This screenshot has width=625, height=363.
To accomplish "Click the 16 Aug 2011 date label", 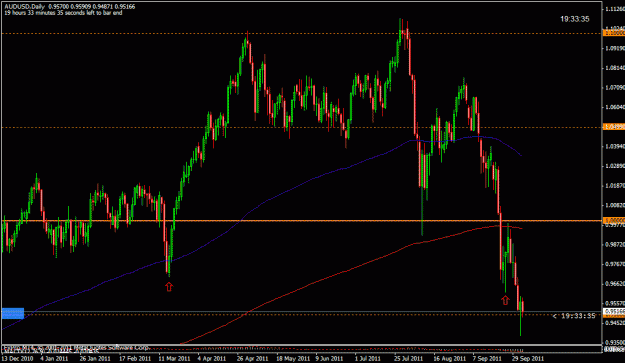I will (x=449, y=359).
